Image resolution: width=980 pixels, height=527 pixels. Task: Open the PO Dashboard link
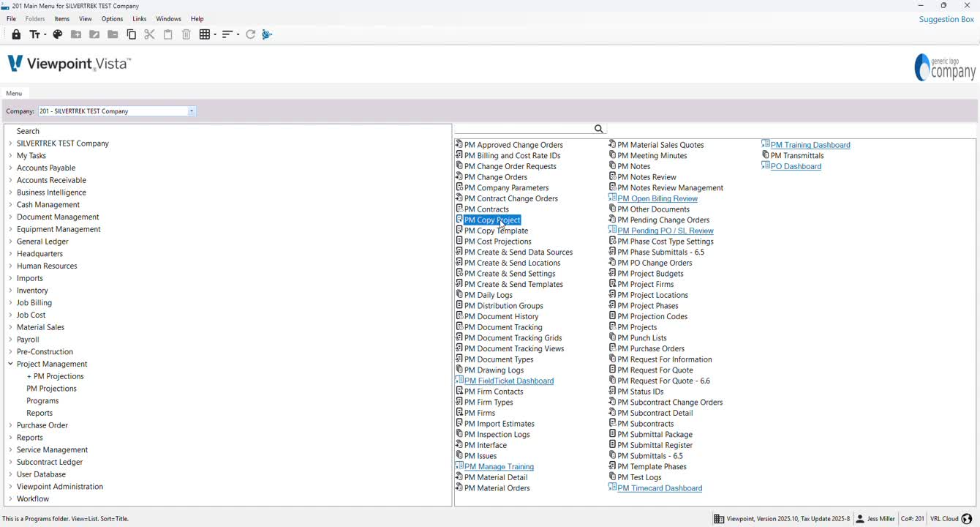(x=796, y=166)
